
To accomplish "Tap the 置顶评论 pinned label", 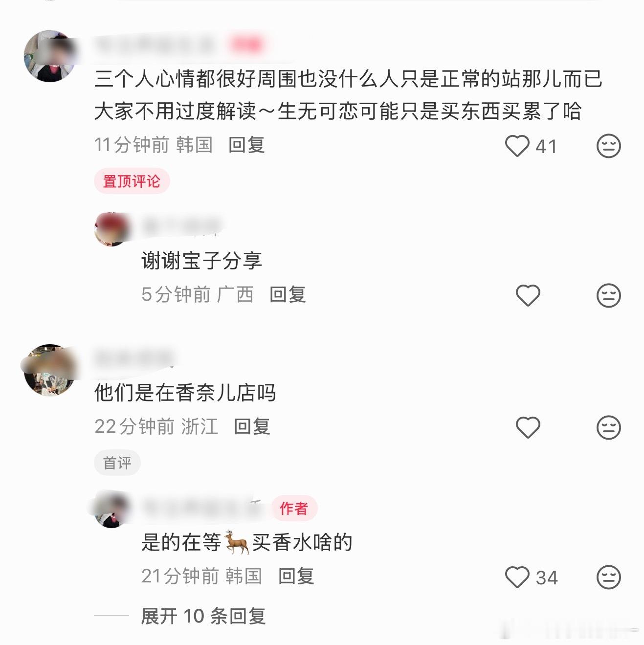I will (132, 181).
